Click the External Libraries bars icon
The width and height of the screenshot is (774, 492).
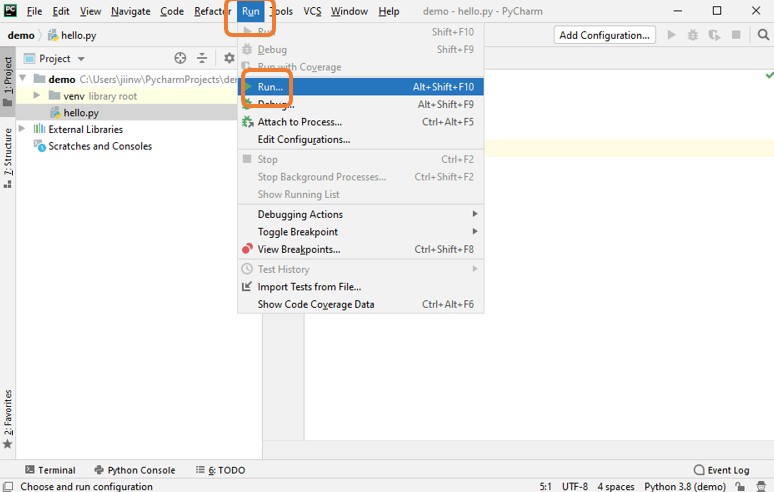pos(39,129)
